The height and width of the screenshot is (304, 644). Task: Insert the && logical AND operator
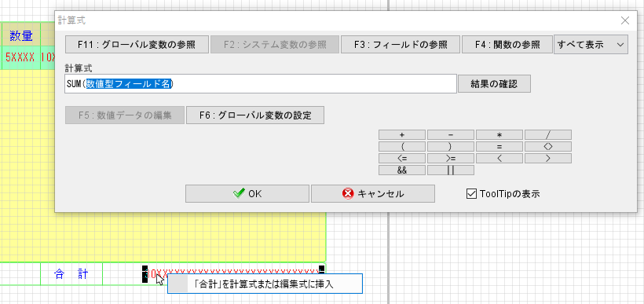click(x=401, y=170)
